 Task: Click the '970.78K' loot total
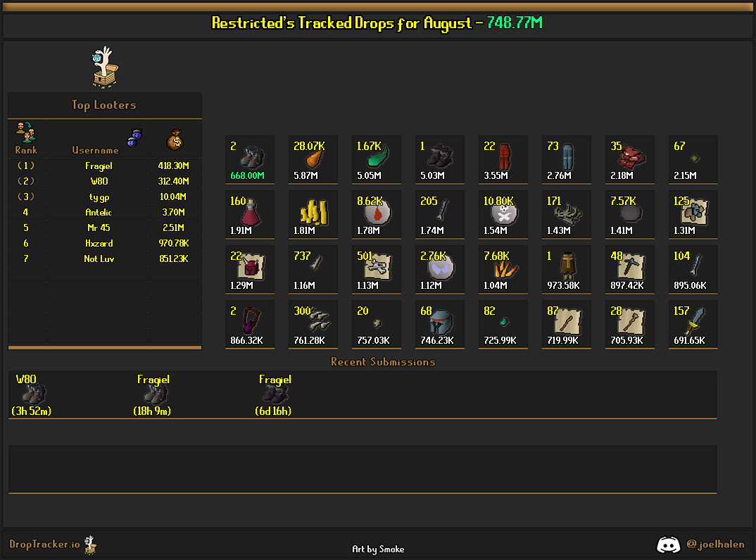[174, 243]
